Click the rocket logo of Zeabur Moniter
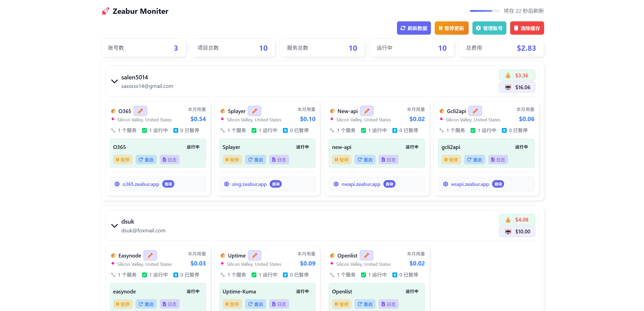Viewport: 644px width, 311px height. 105,11
